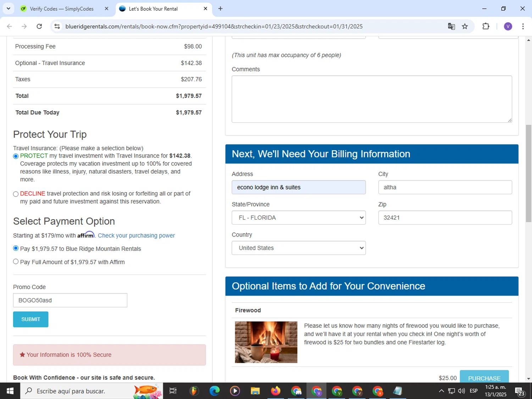Close the Verify Codes tab
Image resolution: width=532 pixels, height=399 pixels.
tap(106, 9)
